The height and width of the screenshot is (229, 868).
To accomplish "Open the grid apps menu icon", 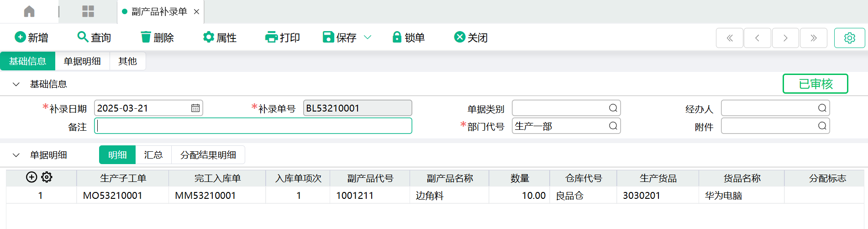I will 88,11.
